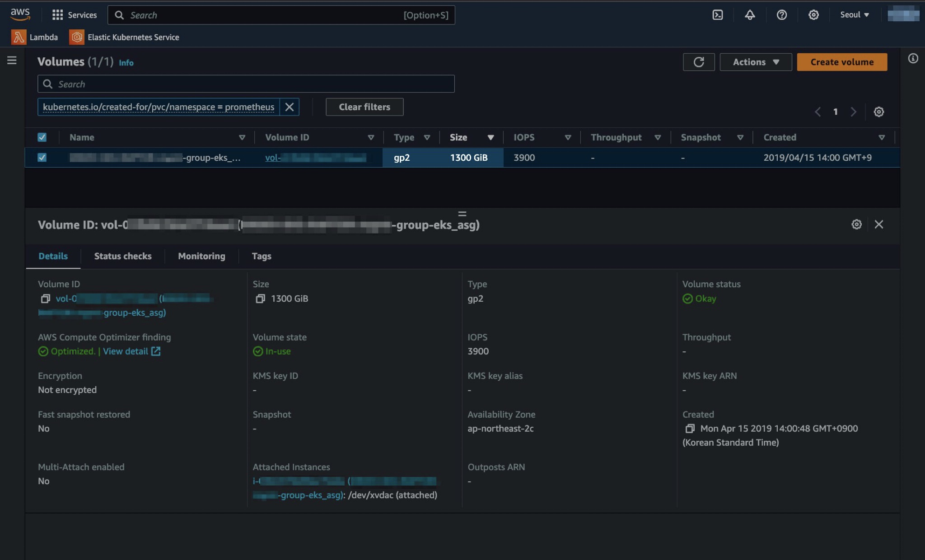
Task: Switch to the Tags tab
Action: 261,256
